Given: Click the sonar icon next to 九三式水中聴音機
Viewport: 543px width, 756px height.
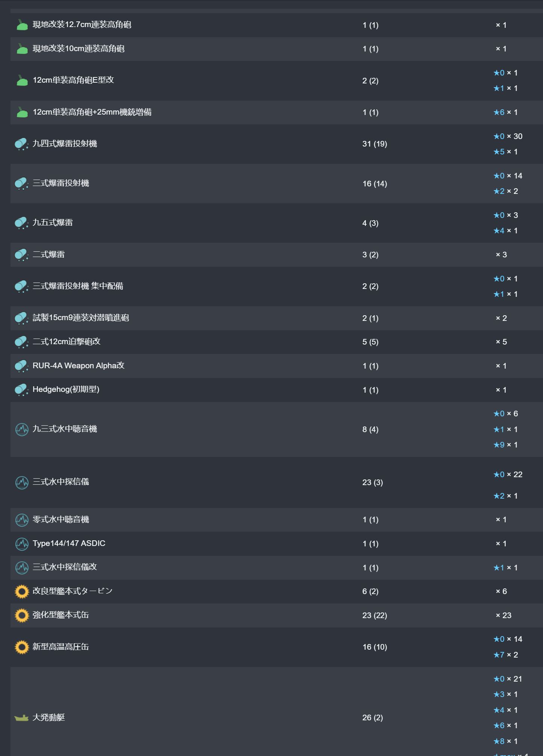Looking at the screenshot, I should [x=22, y=429].
